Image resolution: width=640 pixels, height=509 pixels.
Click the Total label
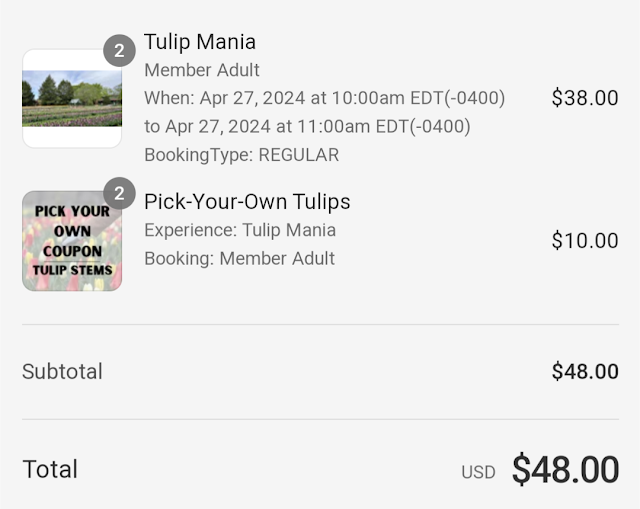tap(50, 469)
